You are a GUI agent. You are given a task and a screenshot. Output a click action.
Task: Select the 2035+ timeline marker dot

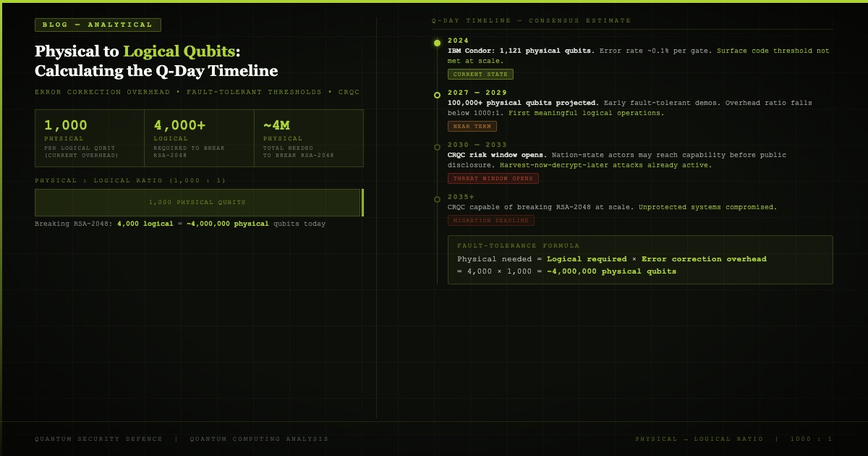tap(437, 199)
